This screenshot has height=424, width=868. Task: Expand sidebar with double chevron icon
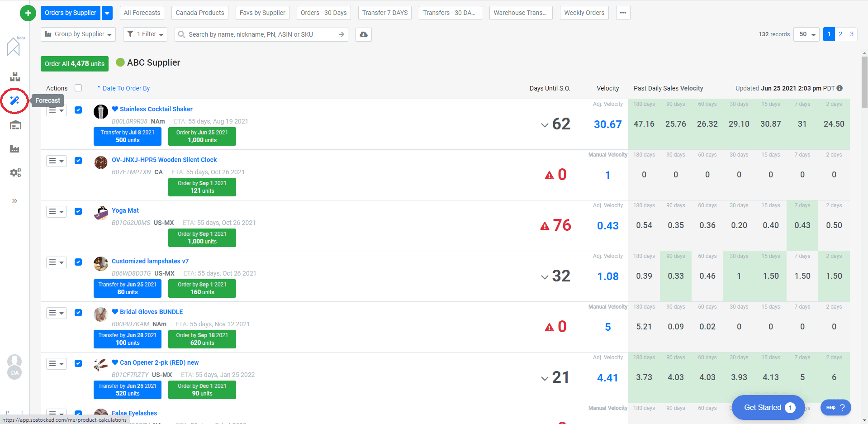coord(14,201)
